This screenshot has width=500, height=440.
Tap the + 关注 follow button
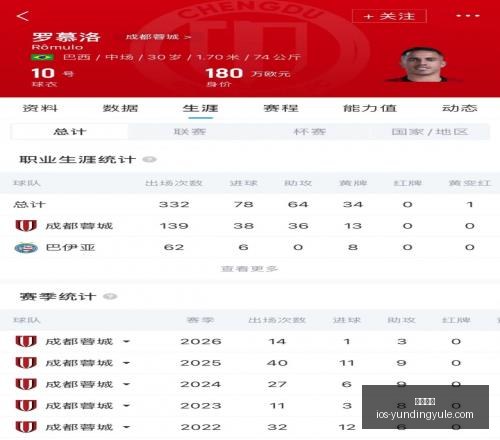pos(389,16)
